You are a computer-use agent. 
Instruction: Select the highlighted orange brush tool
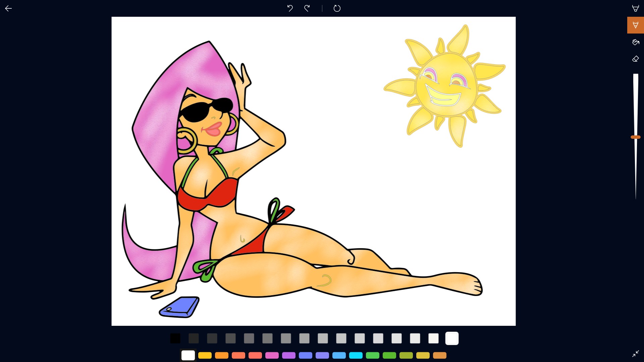click(635, 25)
